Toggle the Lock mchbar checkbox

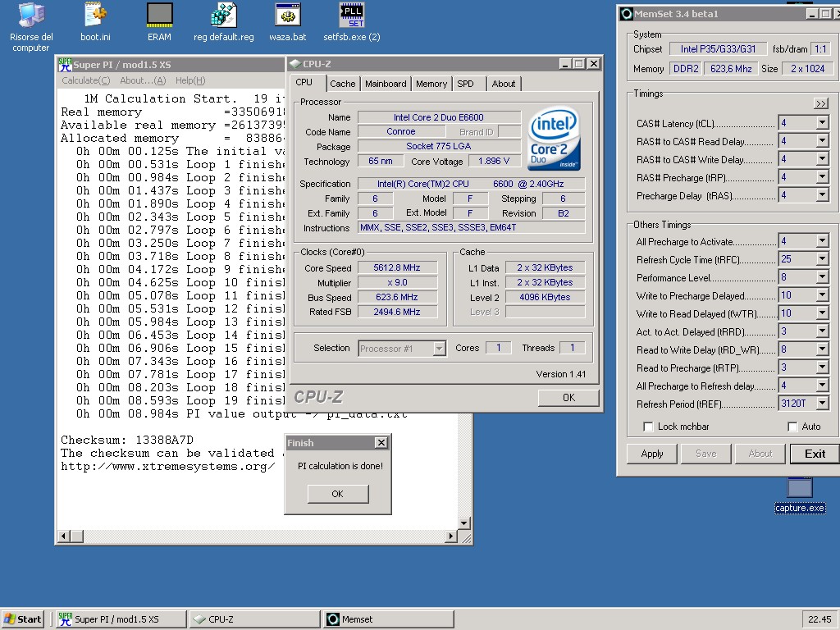click(x=648, y=427)
